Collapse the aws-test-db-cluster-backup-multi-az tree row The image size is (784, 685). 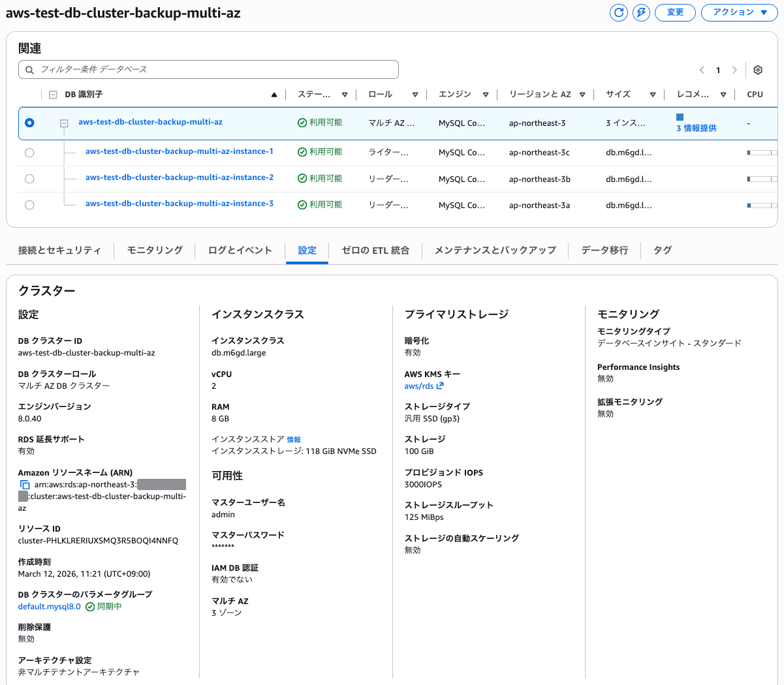[x=64, y=123]
